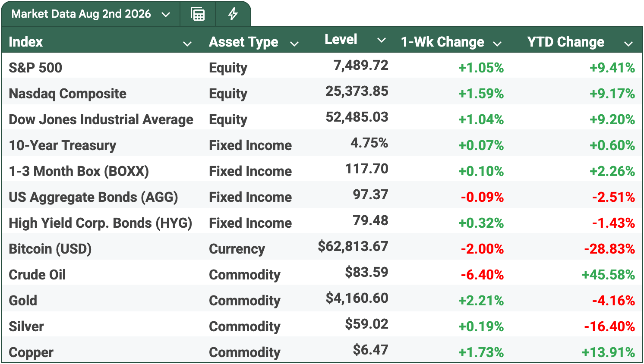Select the S&P 500 index cell
This screenshot has width=644, height=364.
coord(35,68)
